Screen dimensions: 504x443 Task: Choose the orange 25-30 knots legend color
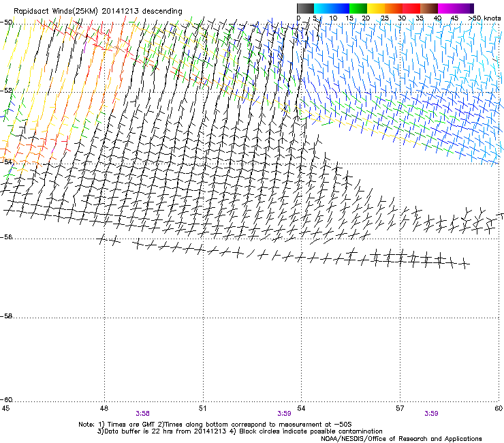click(394, 8)
